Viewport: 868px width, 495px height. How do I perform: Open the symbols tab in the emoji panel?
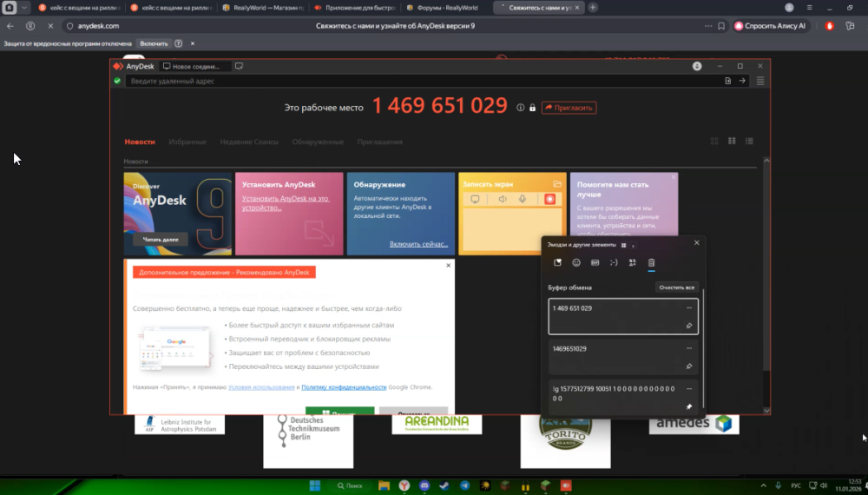click(x=633, y=262)
